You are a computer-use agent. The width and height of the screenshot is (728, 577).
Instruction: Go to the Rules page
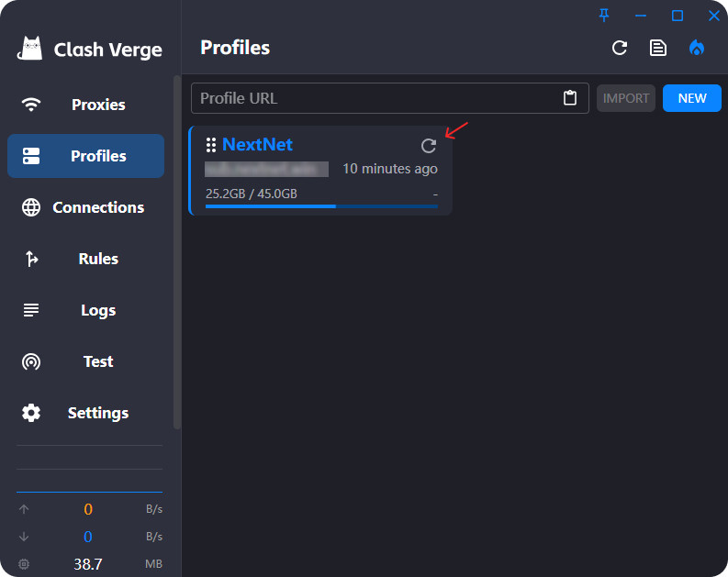(85, 259)
